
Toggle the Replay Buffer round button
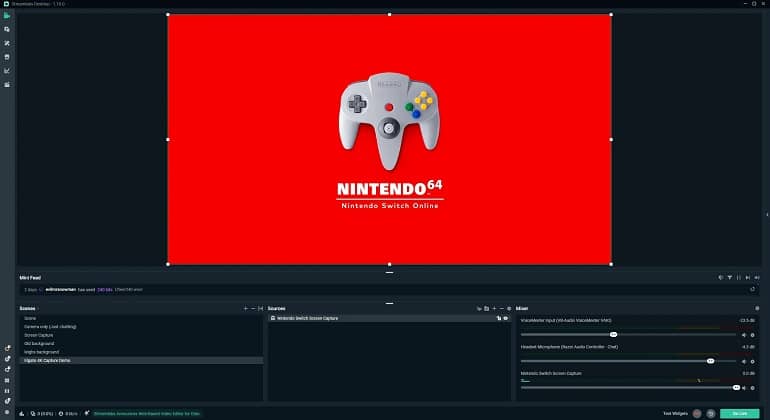(711, 414)
